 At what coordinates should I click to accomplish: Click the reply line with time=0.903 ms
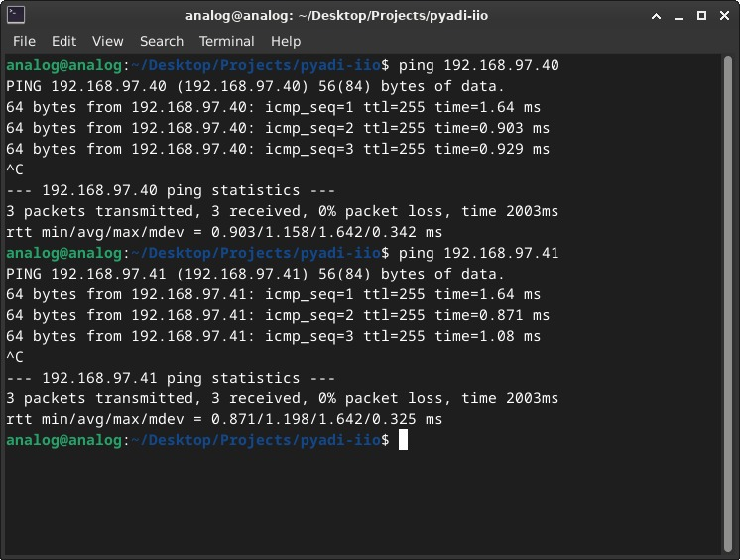tap(278, 128)
